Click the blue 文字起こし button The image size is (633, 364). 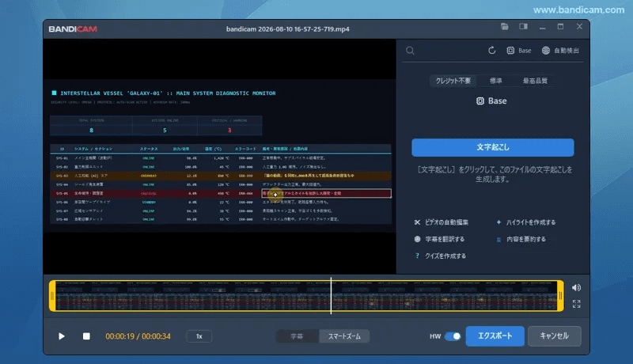pos(492,147)
